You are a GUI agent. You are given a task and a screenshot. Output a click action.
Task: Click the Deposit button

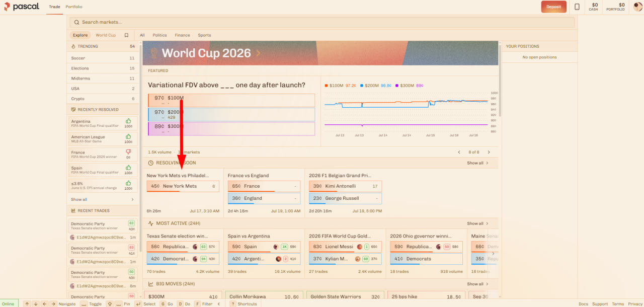point(554,7)
